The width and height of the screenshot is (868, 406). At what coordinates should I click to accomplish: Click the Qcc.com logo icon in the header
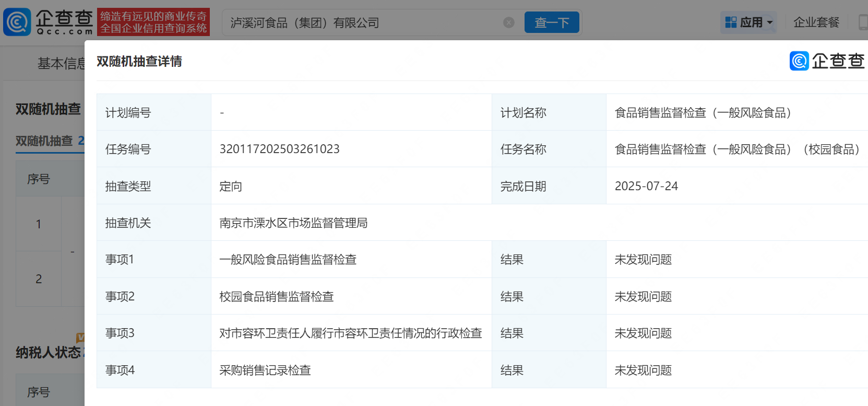17,22
